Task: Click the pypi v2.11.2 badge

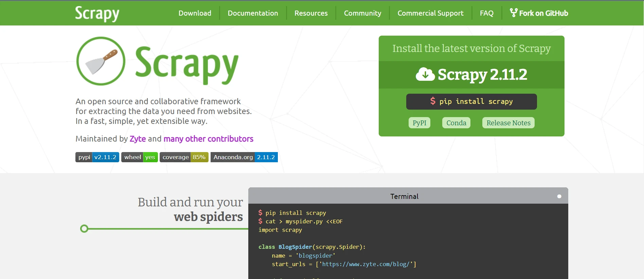Action: [97, 157]
